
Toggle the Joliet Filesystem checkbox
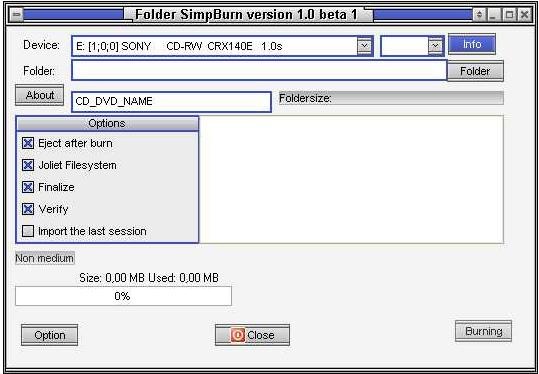[x=28, y=165]
